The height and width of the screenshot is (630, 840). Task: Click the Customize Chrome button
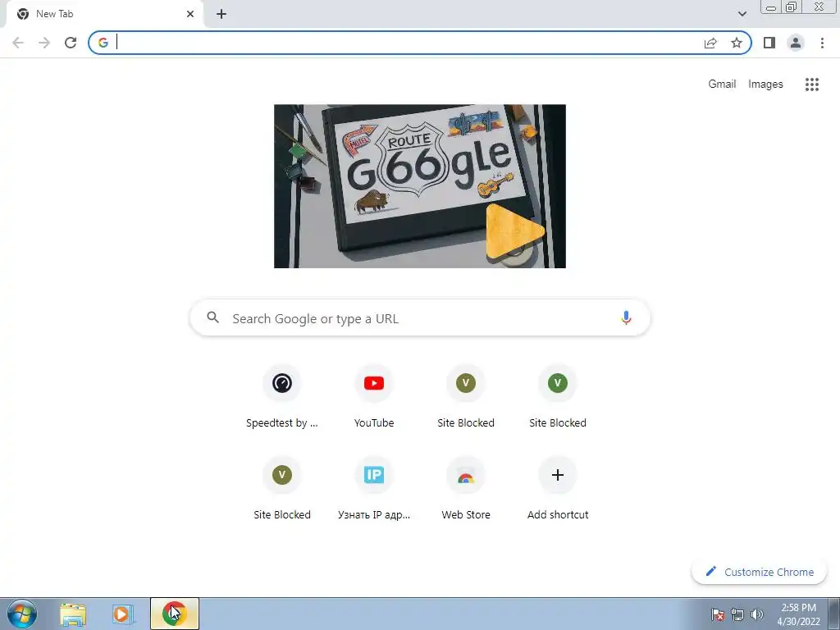[759, 572]
